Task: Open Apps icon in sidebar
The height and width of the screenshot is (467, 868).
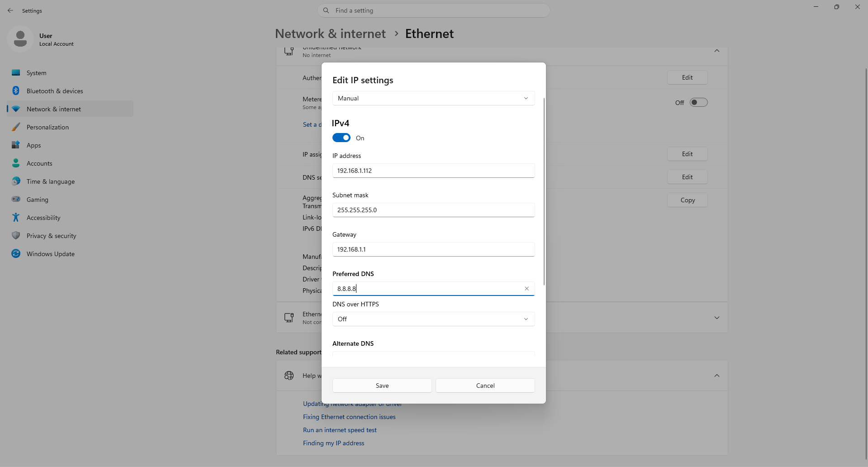Action: [16, 145]
